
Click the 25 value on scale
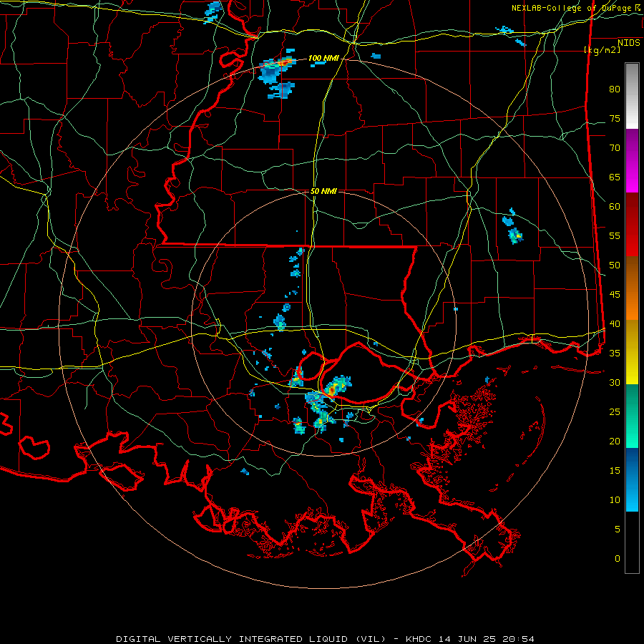pos(615,412)
